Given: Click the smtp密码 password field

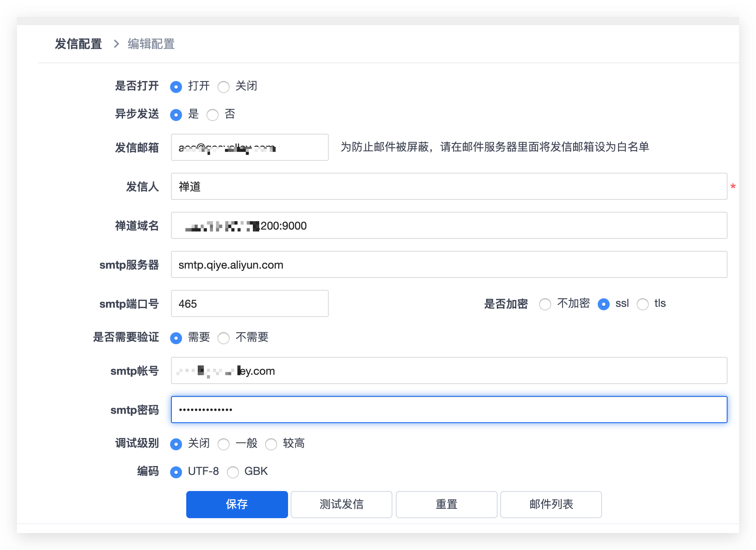Looking at the screenshot, I should [x=449, y=410].
